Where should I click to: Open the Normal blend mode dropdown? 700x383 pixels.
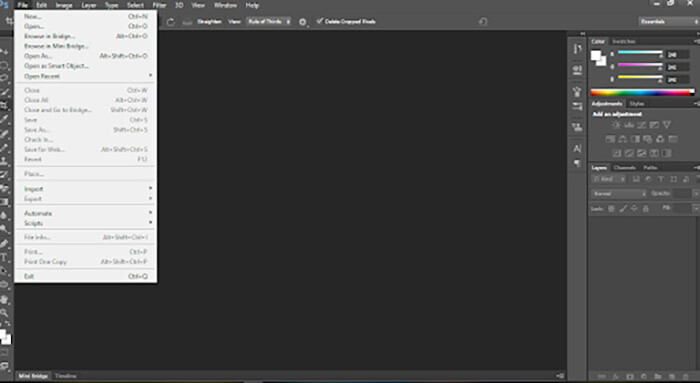point(619,194)
